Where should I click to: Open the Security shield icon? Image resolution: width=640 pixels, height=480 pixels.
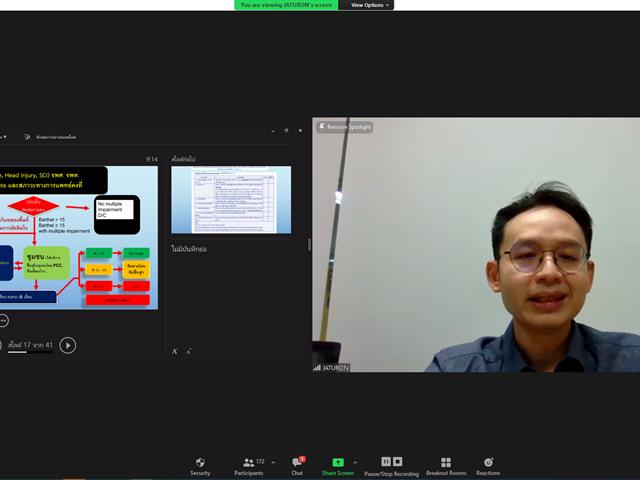(200, 466)
